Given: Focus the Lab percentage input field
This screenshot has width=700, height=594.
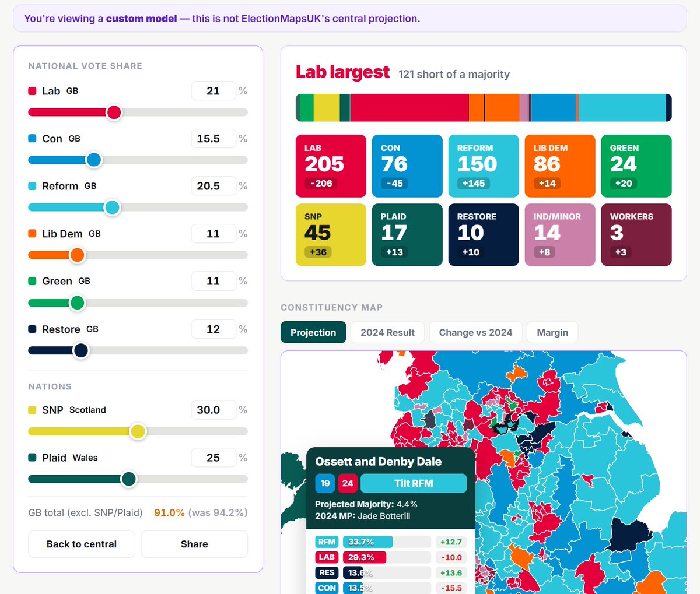Looking at the screenshot, I should pyautogui.click(x=213, y=91).
